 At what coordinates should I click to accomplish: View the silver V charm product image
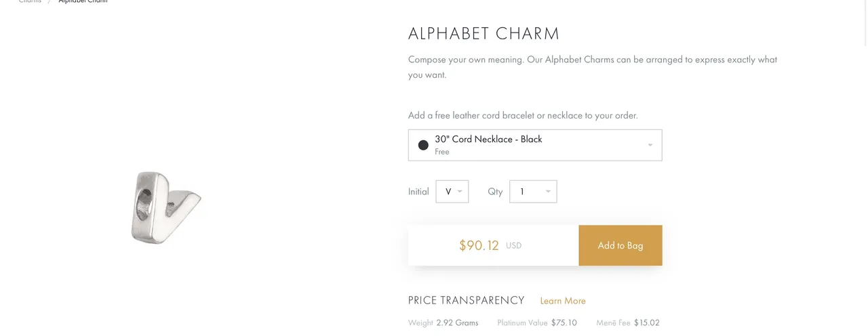[166, 207]
